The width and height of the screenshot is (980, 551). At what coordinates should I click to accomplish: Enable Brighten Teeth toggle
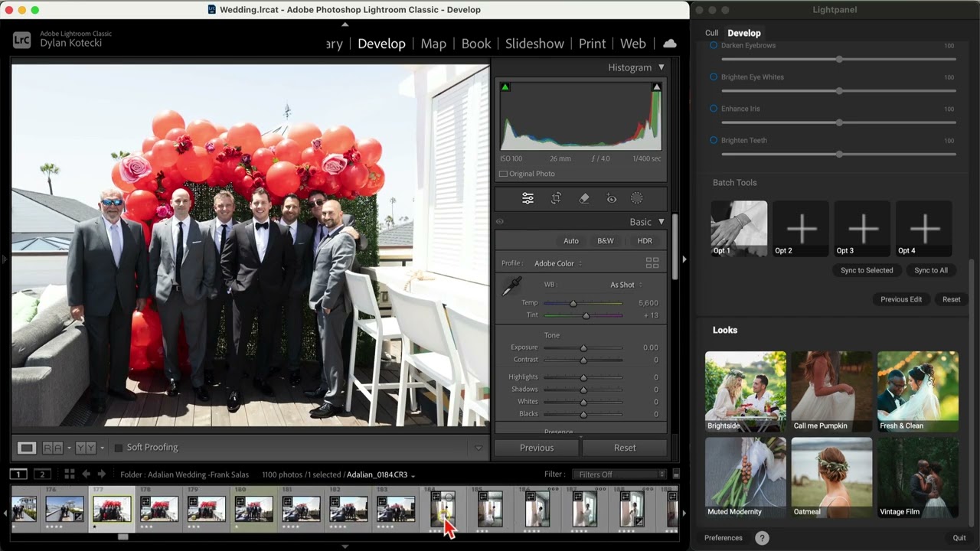(714, 140)
